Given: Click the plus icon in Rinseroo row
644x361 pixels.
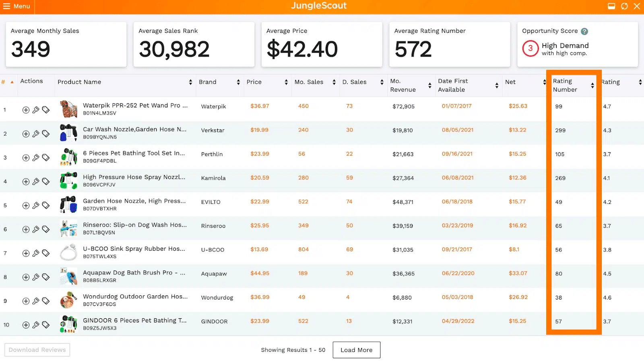Looking at the screenshot, I should tap(26, 229).
